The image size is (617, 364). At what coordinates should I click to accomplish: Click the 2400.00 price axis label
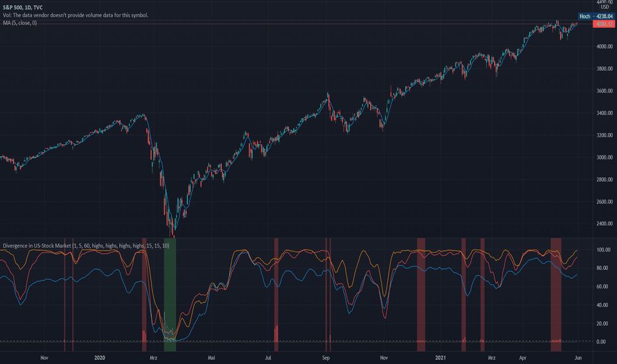604,224
